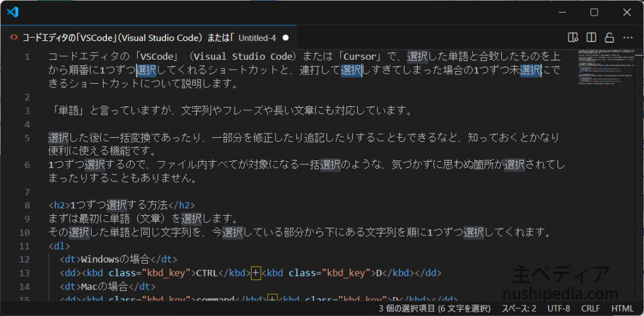Open the More Actions ellipsis menu
Viewport: 644px width, 316px height.
tap(628, 38)
